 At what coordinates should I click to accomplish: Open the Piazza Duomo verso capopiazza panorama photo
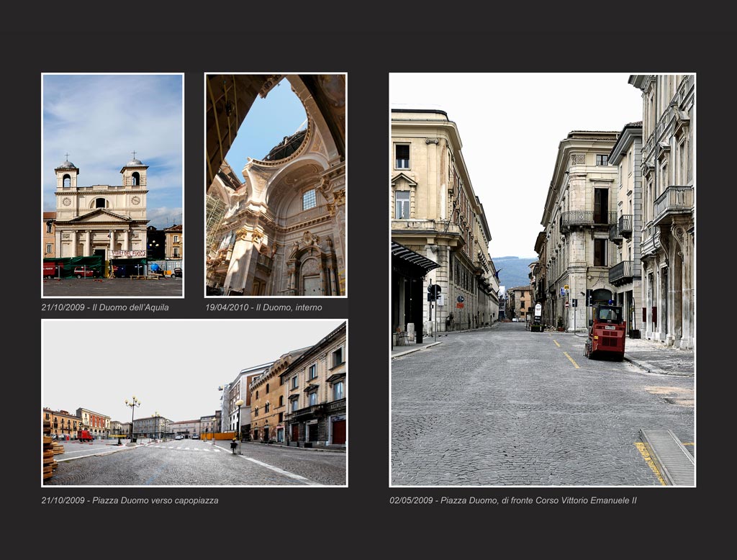(194, 403)
